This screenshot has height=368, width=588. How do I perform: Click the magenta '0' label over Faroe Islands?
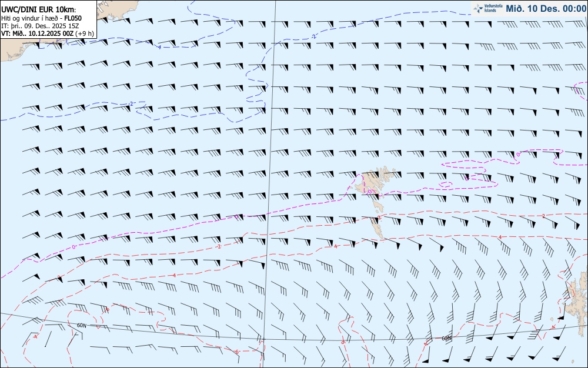point(369,192)
